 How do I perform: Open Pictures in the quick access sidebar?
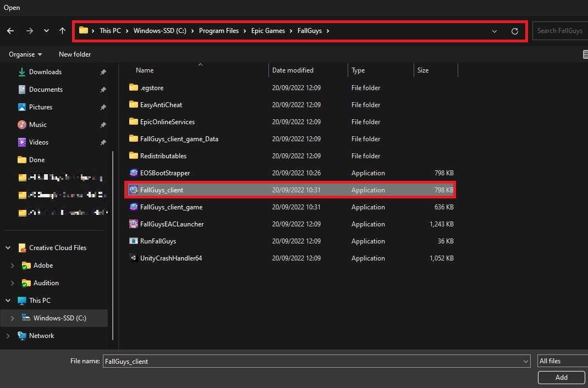tap(41, 107)
